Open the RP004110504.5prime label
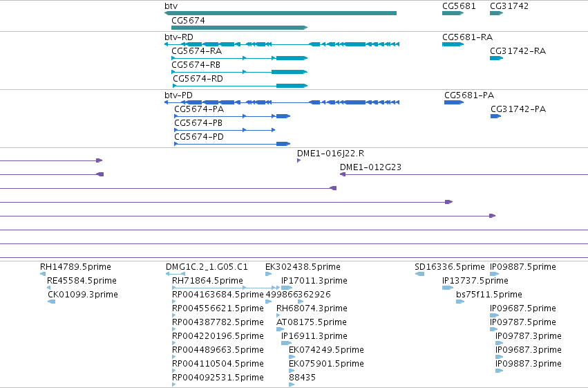 pyautogui.click(x=218, y=364)
